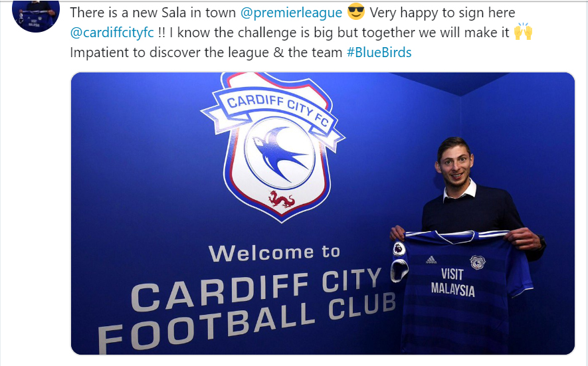Click the Visit Malaysia sponsor text on the shirt
588x366 pixels.
click(452, 282)
